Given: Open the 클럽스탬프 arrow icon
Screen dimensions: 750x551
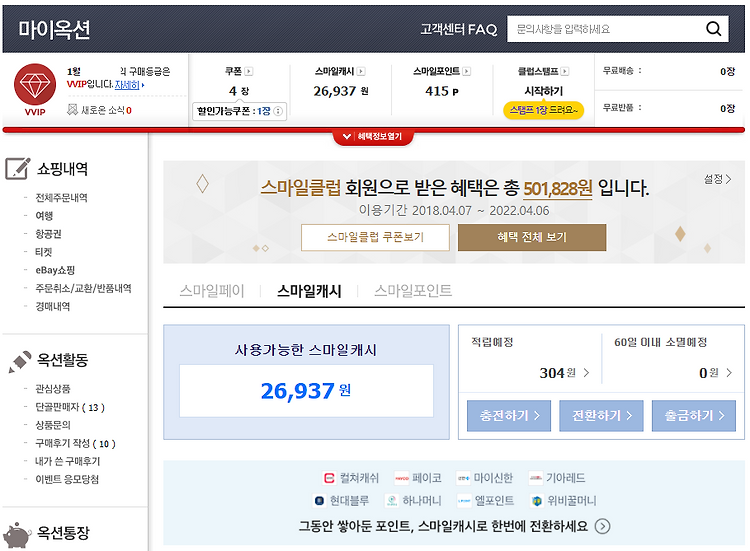Looking at the screenshot, I should tap(564, 71).
